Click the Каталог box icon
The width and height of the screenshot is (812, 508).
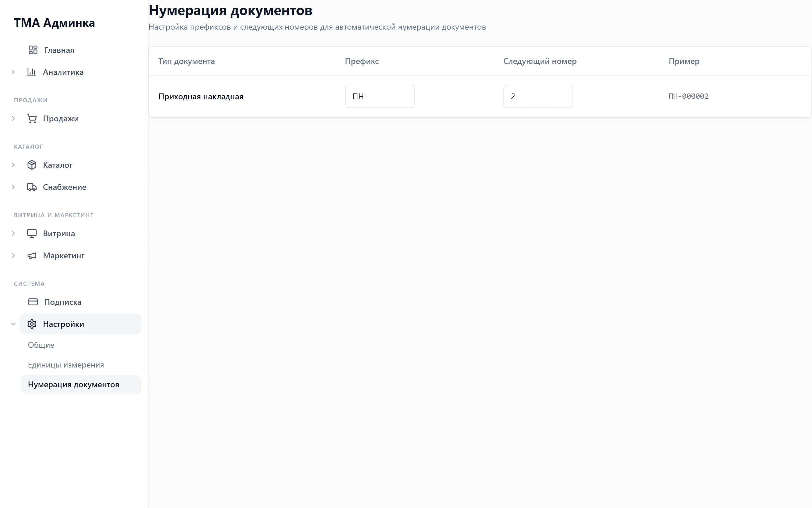pyautogui.click(x=32, y=165)
